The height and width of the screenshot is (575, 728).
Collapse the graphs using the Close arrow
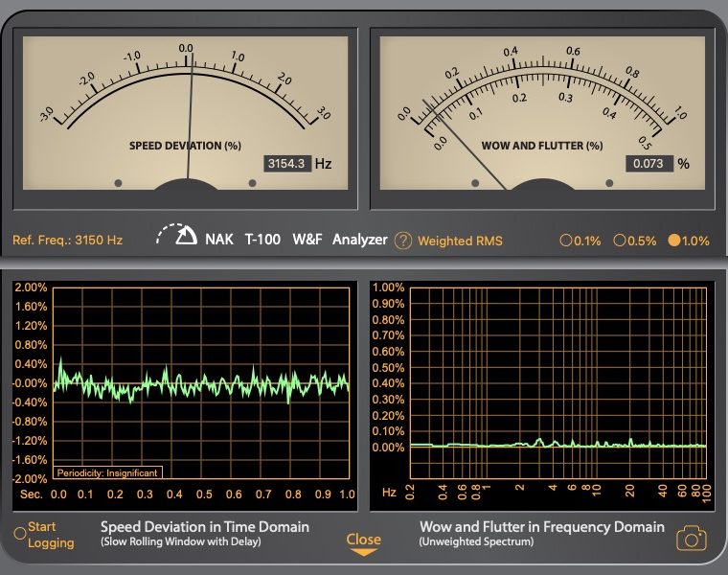click(363, 543)
